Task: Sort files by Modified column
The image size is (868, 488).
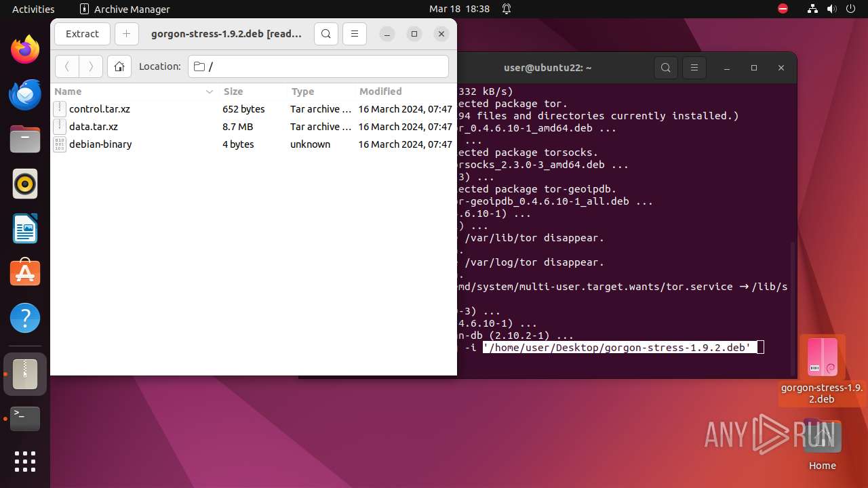Action: coord(406,91)
